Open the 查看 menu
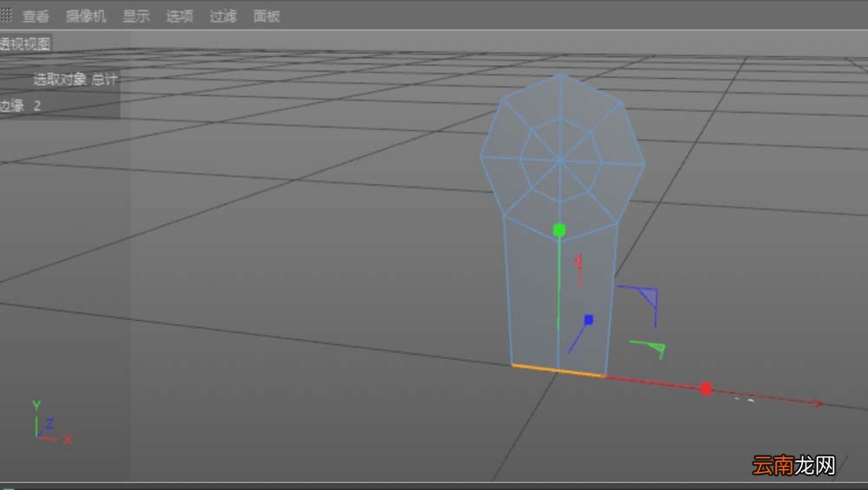Screen dimensions: 868x490 coord(36,16)
